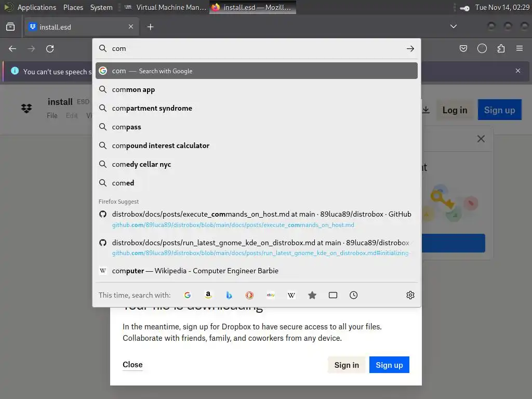Close the install.esd browser tab

tap(130, 26)
